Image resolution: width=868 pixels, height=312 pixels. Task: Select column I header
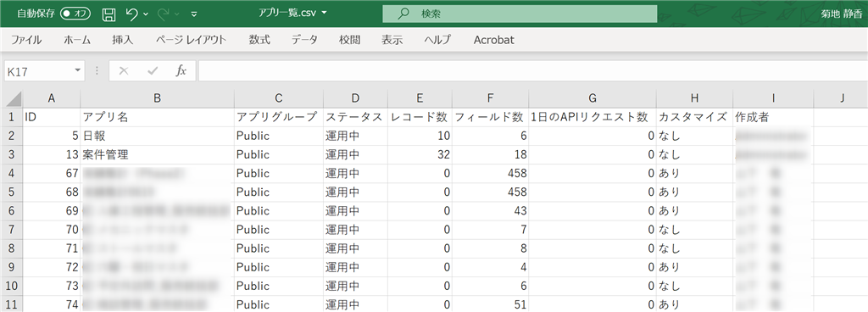tap(773, 98)
